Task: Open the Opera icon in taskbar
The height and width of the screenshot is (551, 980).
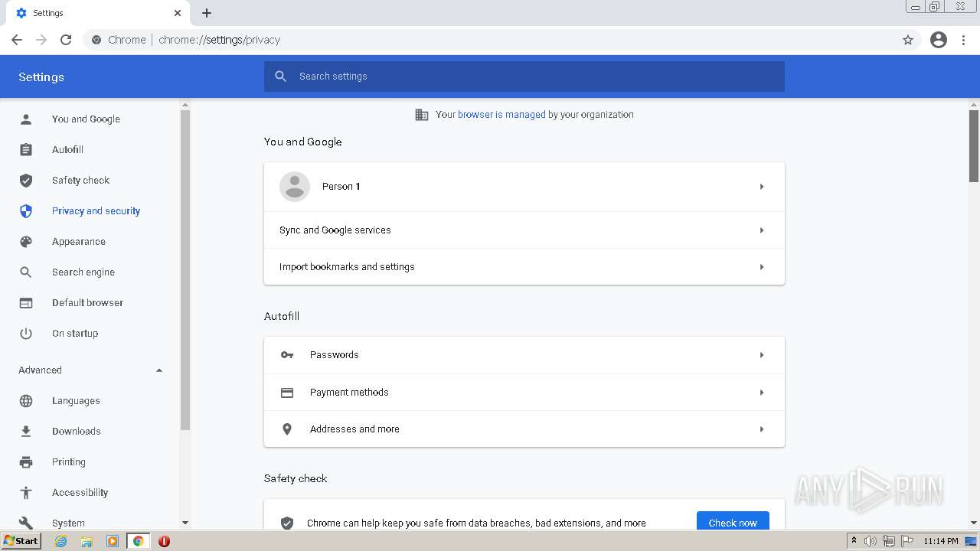Action: click(x=164, y=541)
